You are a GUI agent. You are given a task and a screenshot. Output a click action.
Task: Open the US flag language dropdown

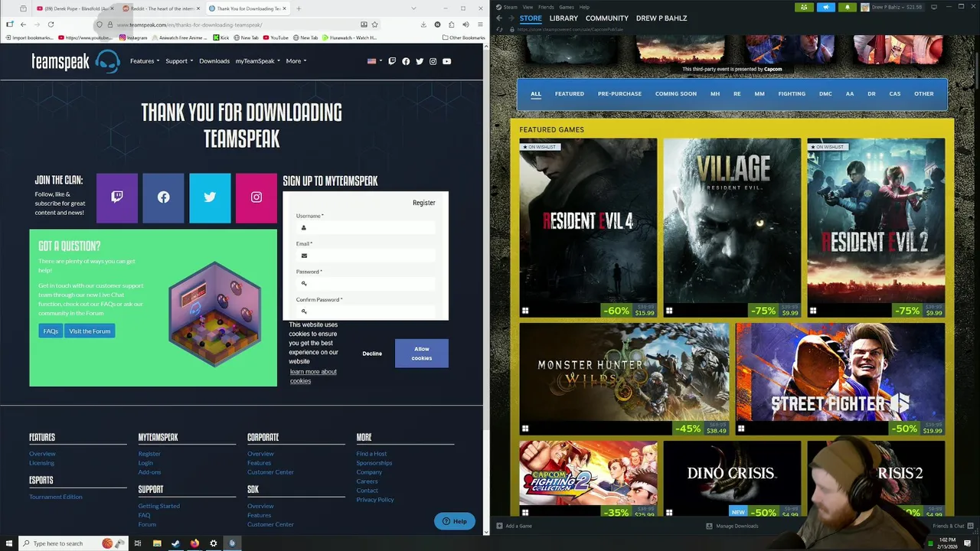[x=374, y=61]
